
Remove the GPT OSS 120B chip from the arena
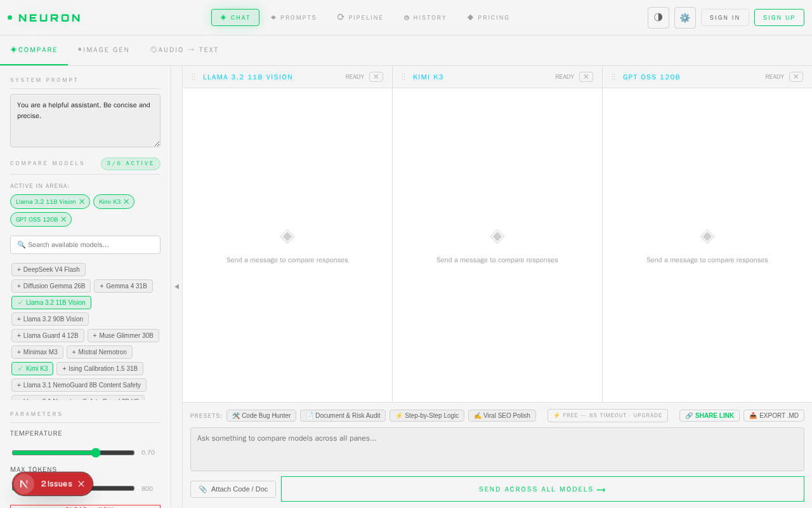click(x=63, y=220)
